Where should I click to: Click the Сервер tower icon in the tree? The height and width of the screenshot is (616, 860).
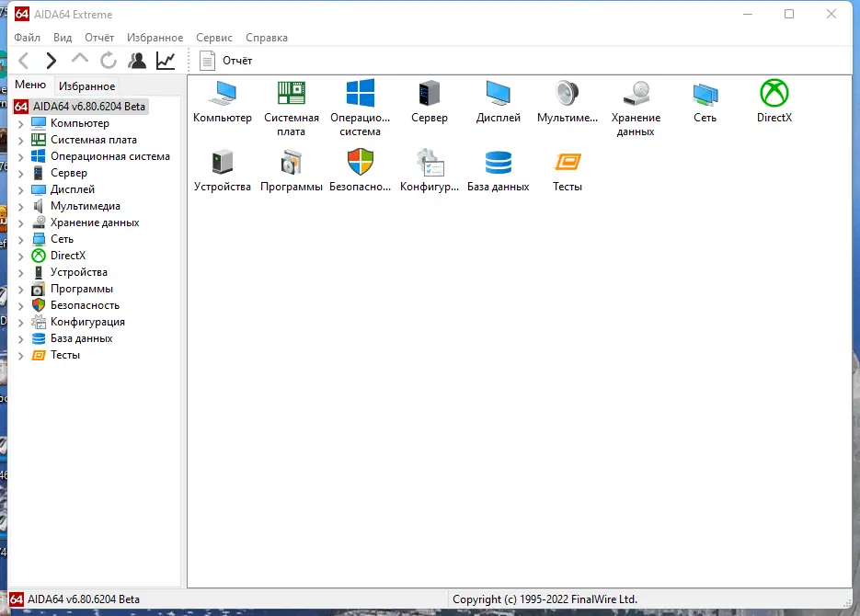coord(39,173)
